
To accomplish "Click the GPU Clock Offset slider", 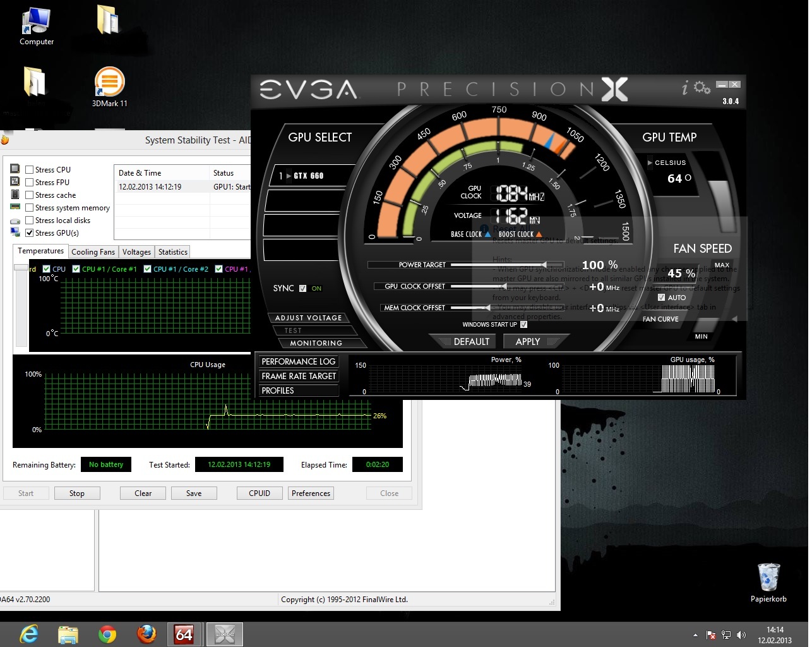I will [x=508, y=286].
